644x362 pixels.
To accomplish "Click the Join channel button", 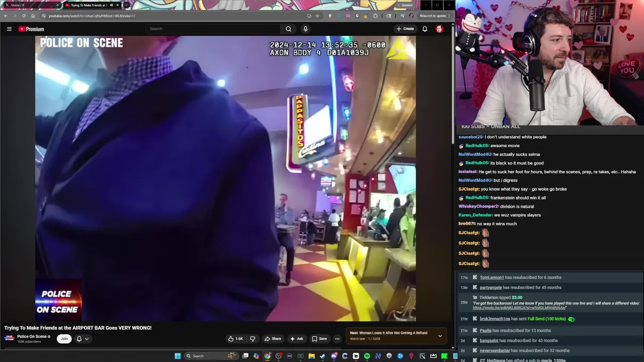I will point(64,339).
